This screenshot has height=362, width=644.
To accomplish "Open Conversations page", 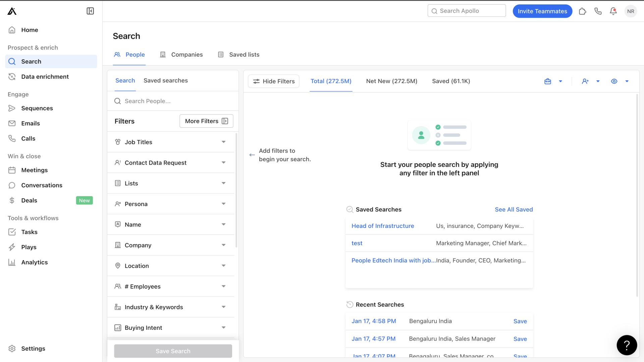I will (51, 185).
